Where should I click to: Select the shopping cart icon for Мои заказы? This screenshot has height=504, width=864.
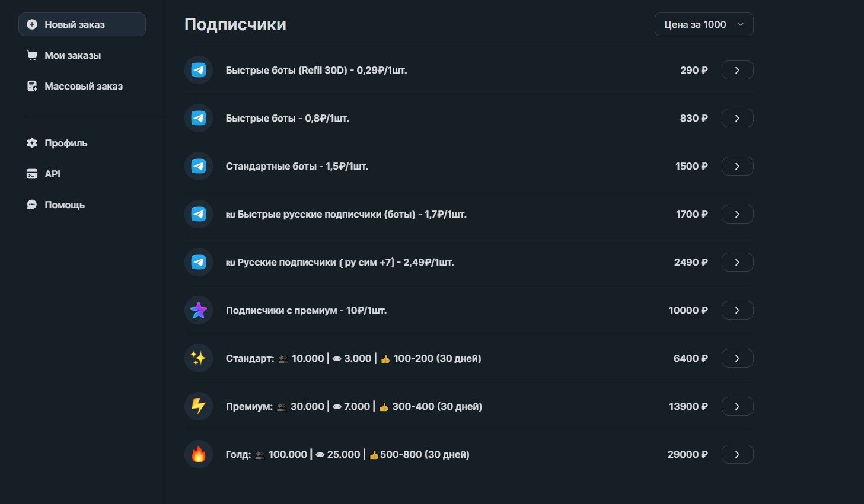(31, 55)
